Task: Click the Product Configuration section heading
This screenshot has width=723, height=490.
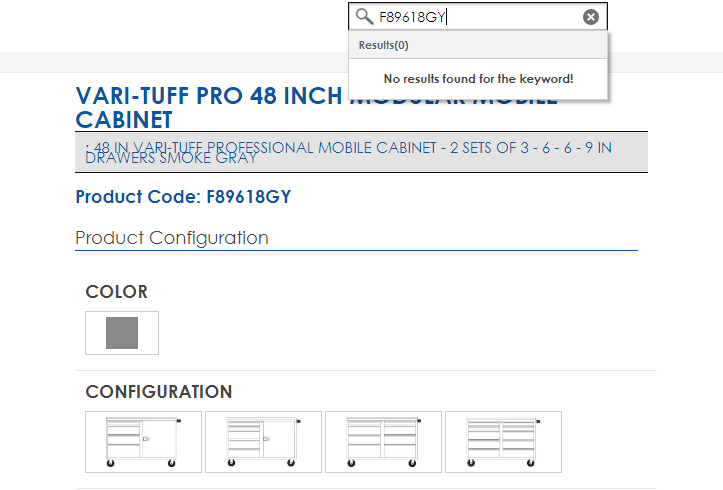Action: coord(172,238)
